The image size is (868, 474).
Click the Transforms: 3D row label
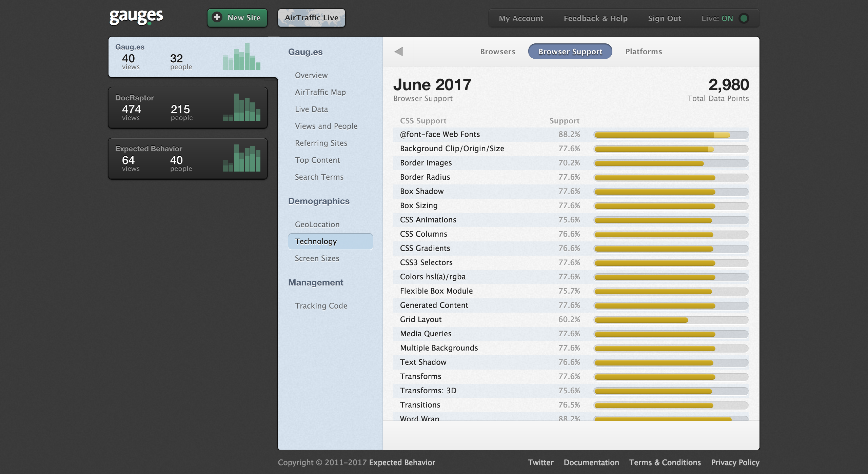(428, 391)
